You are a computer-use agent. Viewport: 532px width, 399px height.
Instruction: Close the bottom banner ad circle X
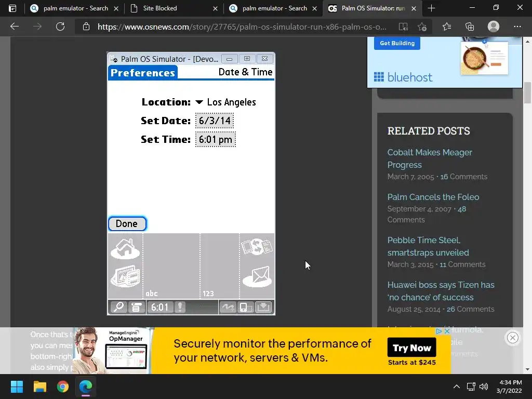513,338
